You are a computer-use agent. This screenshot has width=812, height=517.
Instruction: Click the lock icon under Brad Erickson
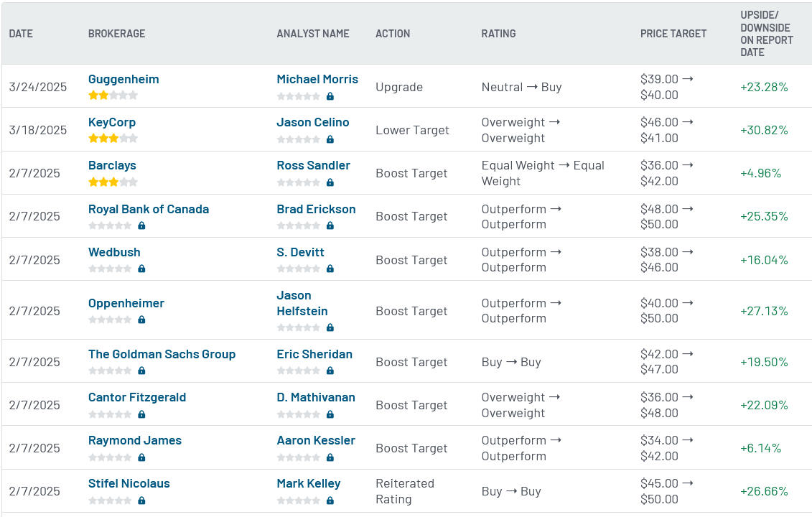330,226
